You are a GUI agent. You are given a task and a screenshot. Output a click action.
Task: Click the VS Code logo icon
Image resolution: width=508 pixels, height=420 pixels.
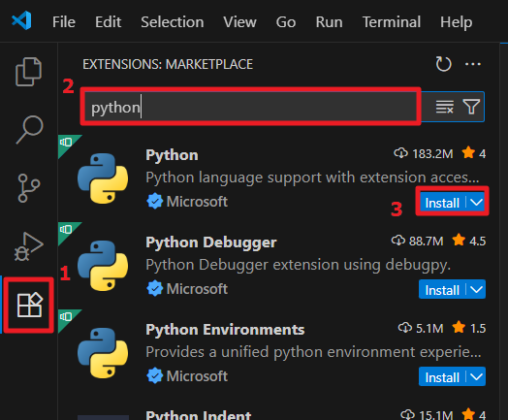point(21,20)
